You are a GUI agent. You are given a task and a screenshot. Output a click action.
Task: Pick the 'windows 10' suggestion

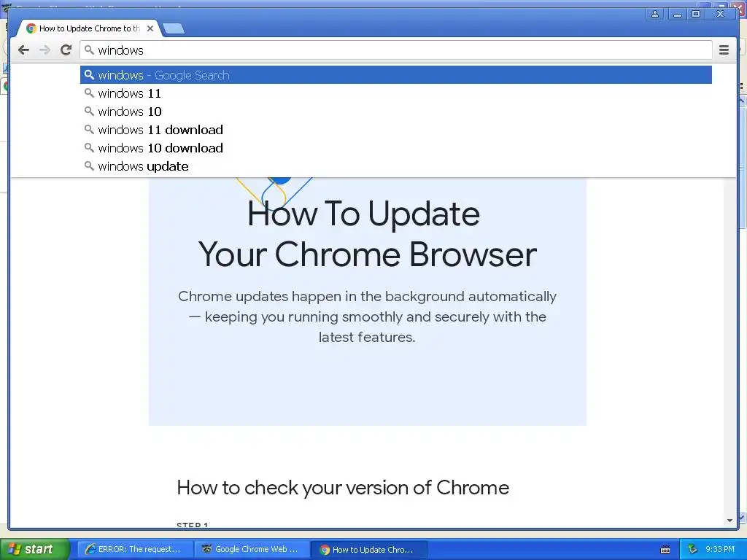[x=396, y=112]
